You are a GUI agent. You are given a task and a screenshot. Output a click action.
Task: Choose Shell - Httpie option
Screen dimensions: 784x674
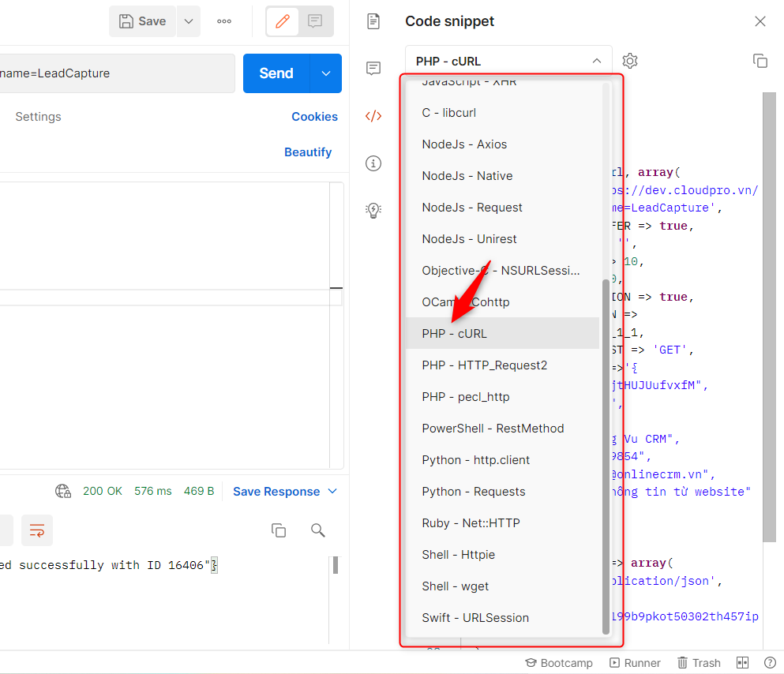coord(502,554)
